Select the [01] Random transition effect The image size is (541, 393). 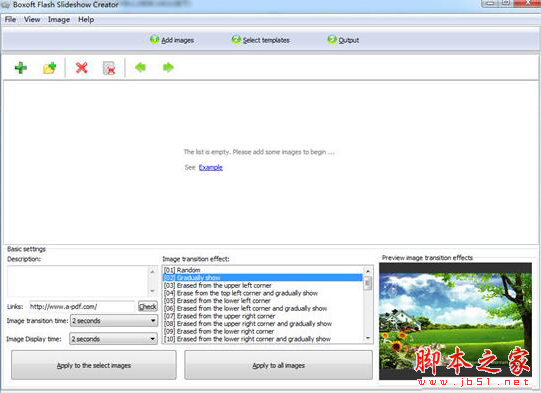point(263,270)
